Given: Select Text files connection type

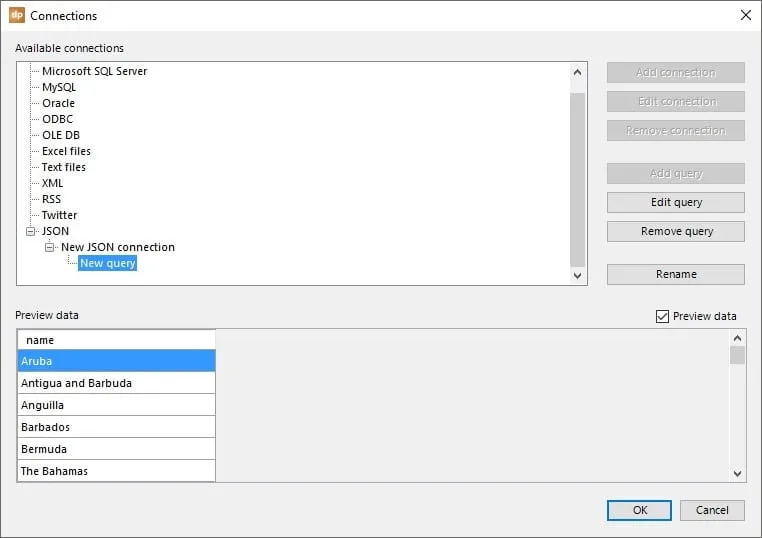Looking at the screenshot, I should tap(64, 167).
